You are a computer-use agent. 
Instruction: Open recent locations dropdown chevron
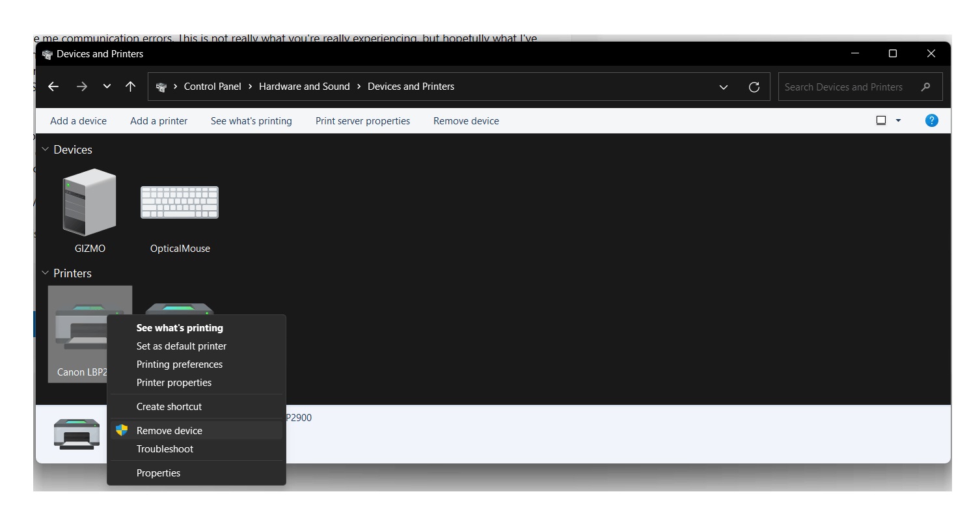(107, 87)
